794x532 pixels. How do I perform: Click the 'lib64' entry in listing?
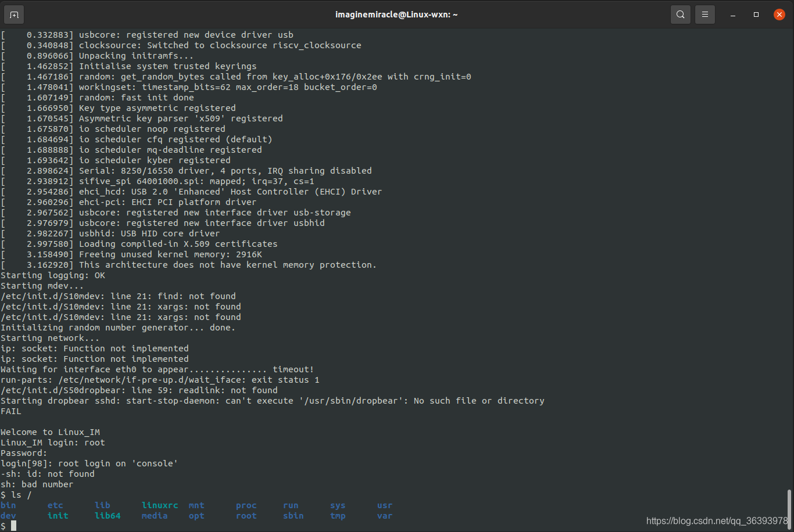coord(108,516)
